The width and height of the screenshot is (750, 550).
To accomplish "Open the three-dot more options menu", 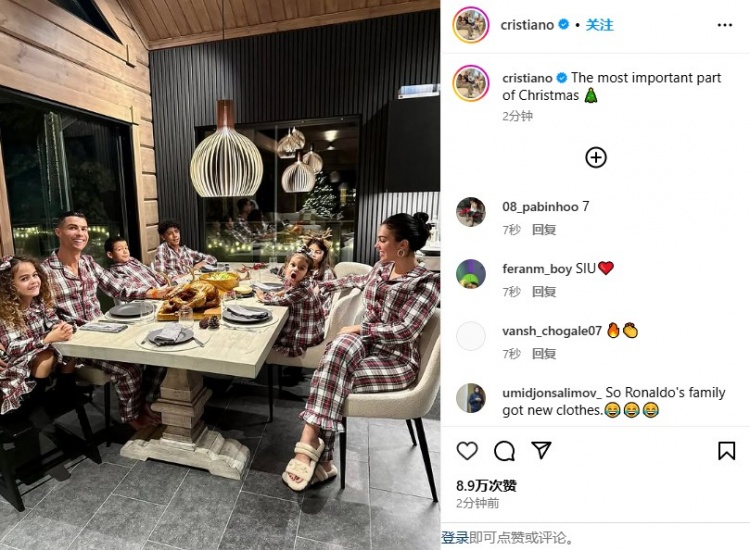I will [x=725, y=25].
